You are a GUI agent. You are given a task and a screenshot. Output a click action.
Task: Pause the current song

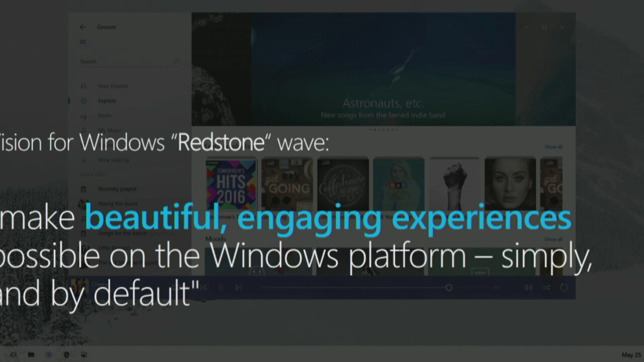(x=221, y=288)
